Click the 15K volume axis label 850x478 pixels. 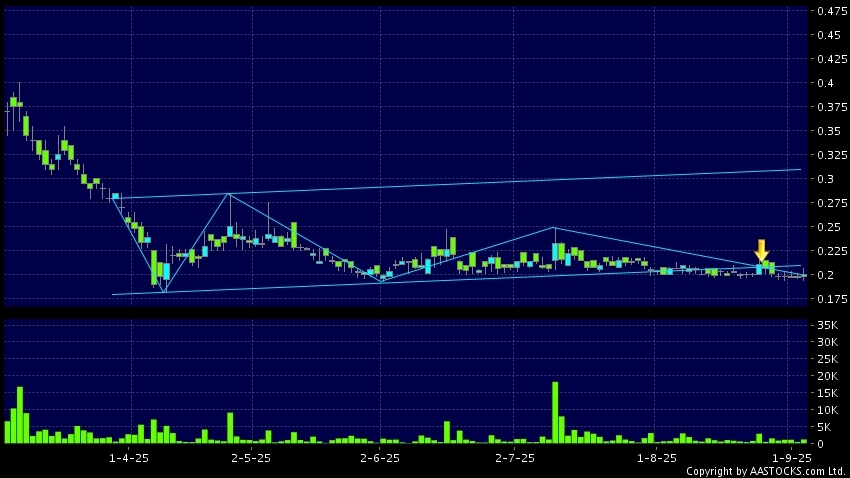click(828, 393)
